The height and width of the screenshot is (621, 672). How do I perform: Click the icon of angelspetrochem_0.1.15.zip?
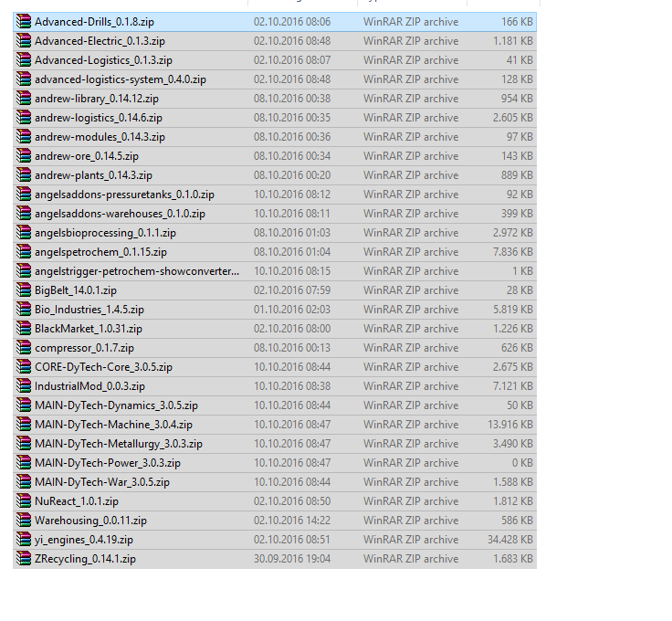[24, 251]
